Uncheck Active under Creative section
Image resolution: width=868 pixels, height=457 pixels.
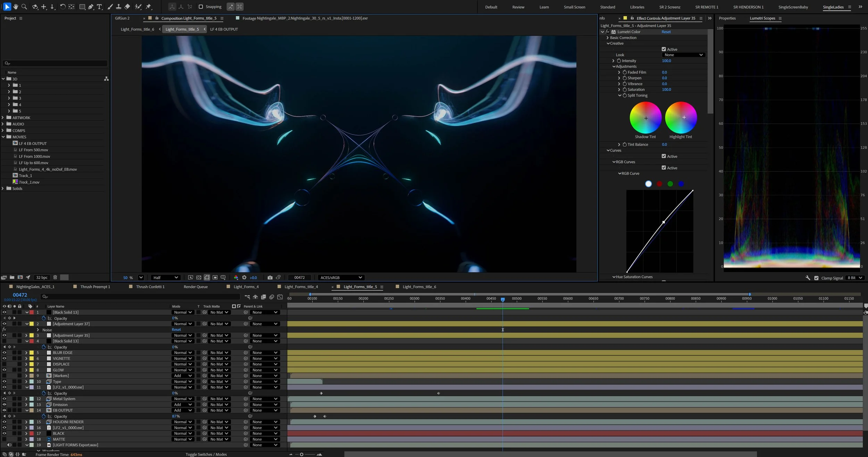pos(663,49)
